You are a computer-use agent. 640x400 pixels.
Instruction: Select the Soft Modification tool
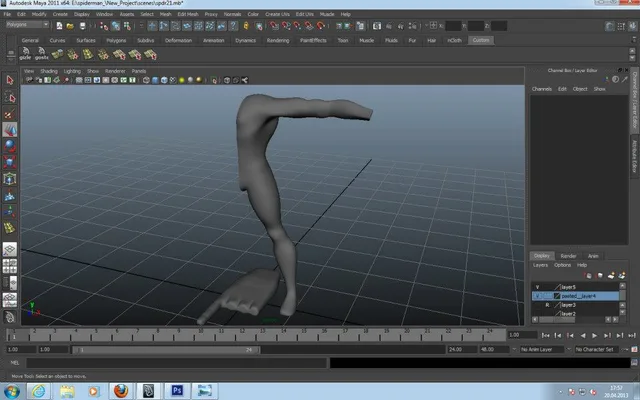10,196
